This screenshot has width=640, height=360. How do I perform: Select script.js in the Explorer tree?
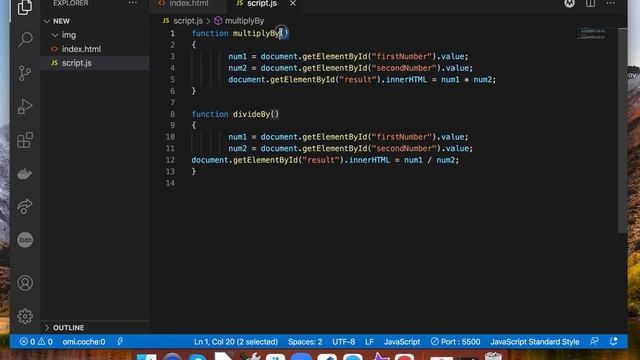pos(77,63)
